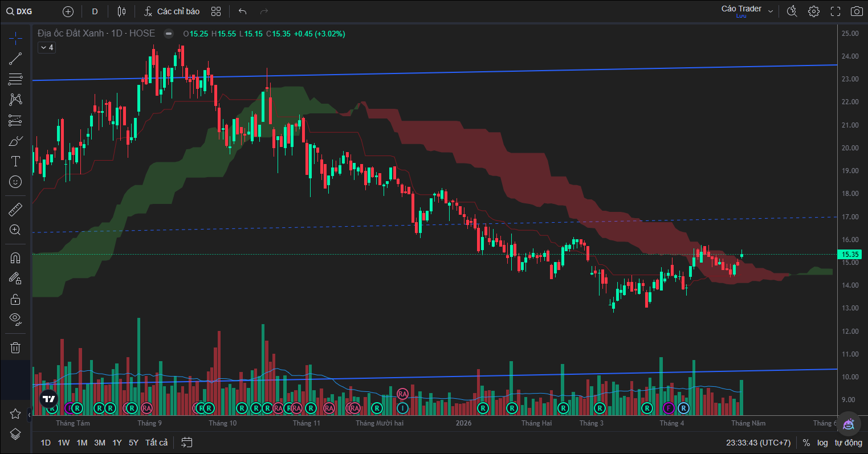
Task: Take a chart snapshot with camera icon
Action: [856, 11]
